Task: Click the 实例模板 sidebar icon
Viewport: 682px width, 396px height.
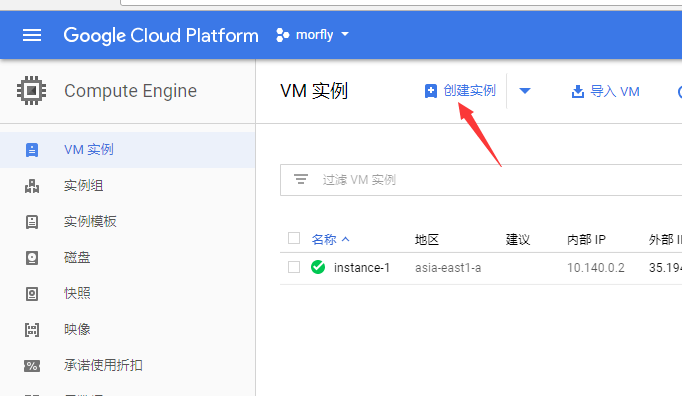Action: coord(32,221)
